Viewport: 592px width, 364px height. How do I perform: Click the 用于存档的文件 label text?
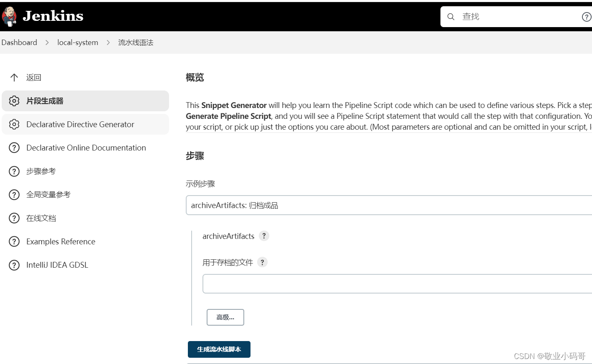(x=228, y=262)
